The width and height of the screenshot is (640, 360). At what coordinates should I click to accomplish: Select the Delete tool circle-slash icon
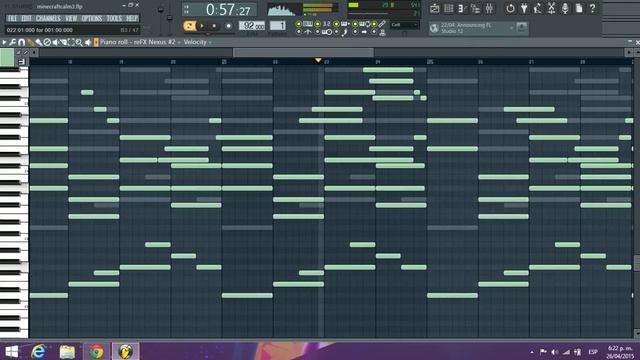point(47,42)
